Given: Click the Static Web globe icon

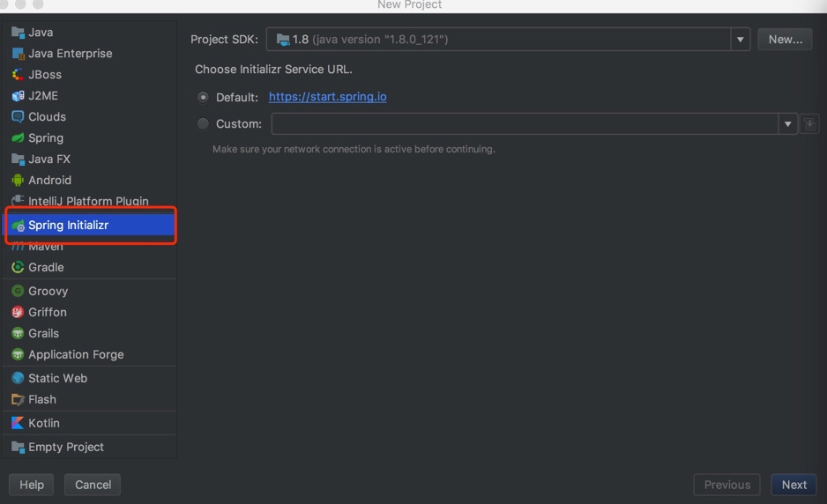Looking at the screenshot, I should pyautogui.click(x=18, y=378).
